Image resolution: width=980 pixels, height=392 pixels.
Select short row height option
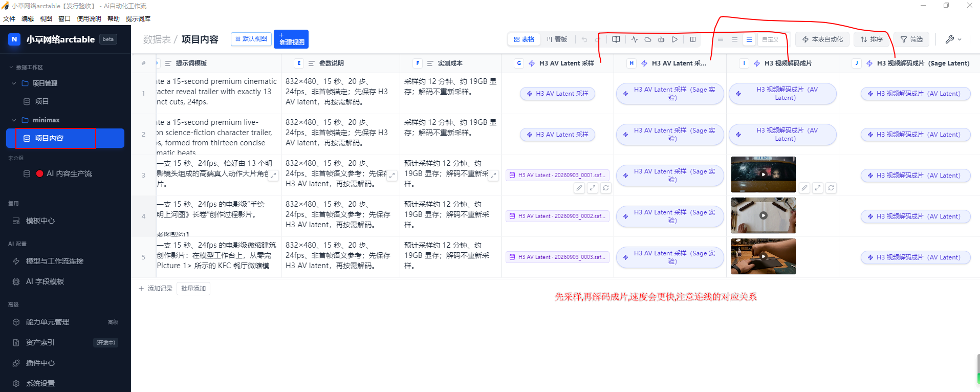721,39
